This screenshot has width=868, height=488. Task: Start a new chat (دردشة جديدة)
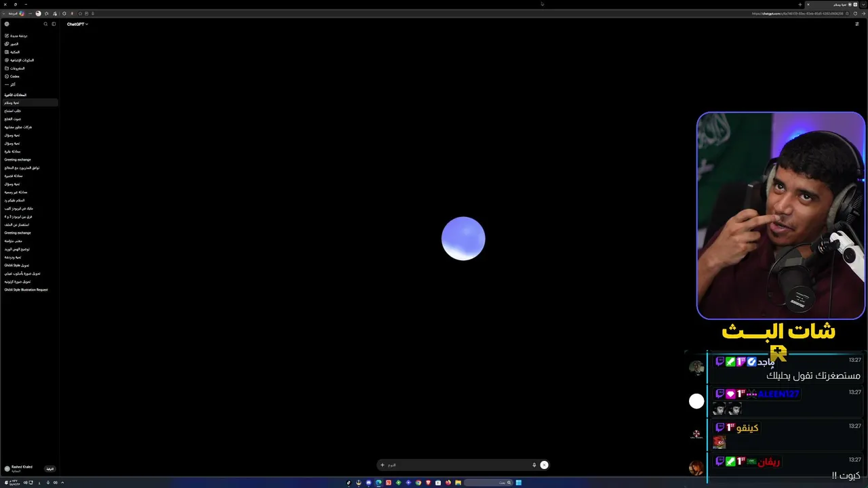point(16,36)
